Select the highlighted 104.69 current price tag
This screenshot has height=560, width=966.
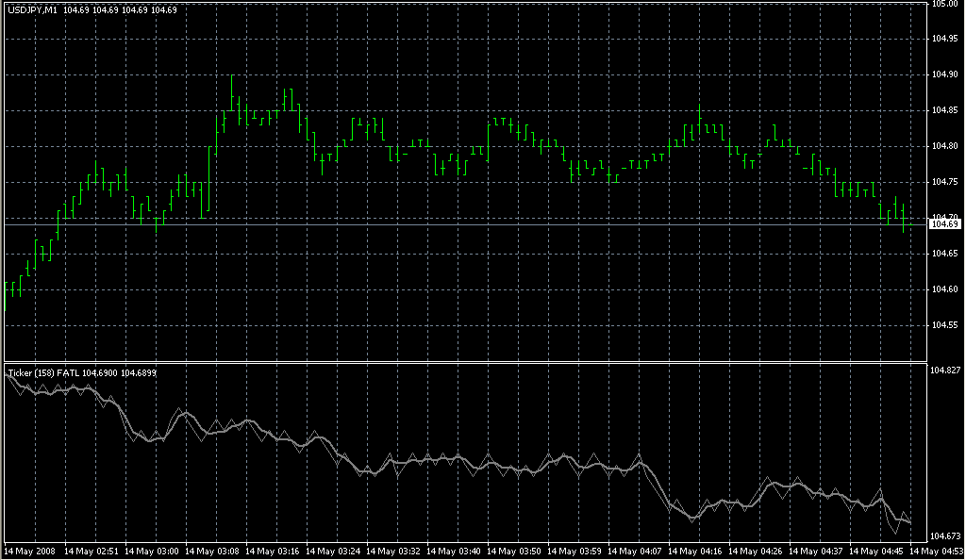pyautogui.click(x=945, y=223)
